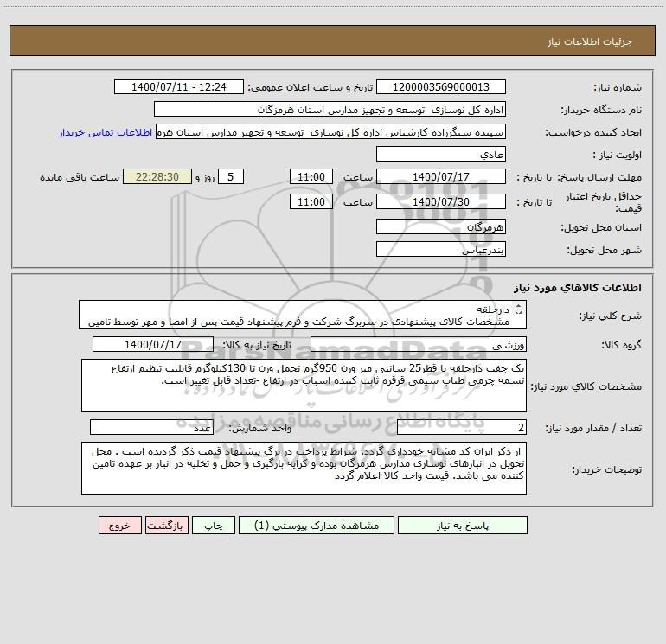Screen dimensions: 666x644
Task: Click the ساعت 11:00 field beside 1400/07/30
Action: pyautogui.click(x=311, y=201)
